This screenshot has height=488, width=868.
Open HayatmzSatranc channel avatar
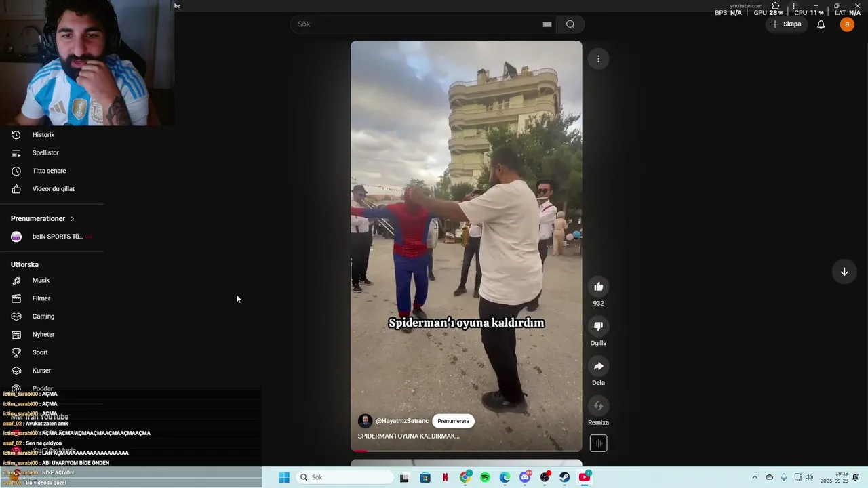365,421
